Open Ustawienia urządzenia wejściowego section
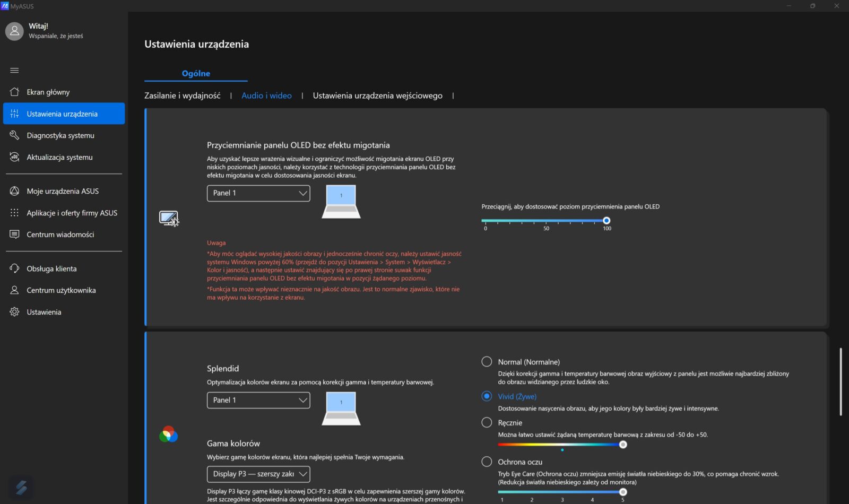The height and width of the screenshot is (504, 849). pyautogui.click(x=377, y=95)
